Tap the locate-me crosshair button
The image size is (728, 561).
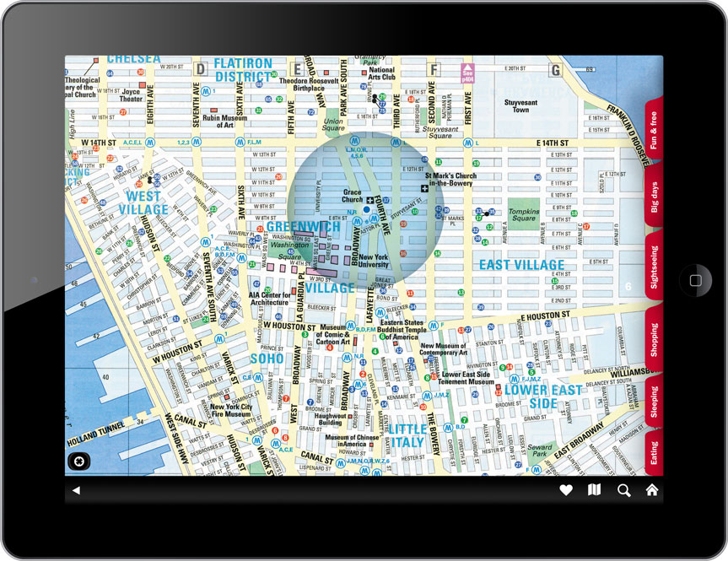click(79, 461)
